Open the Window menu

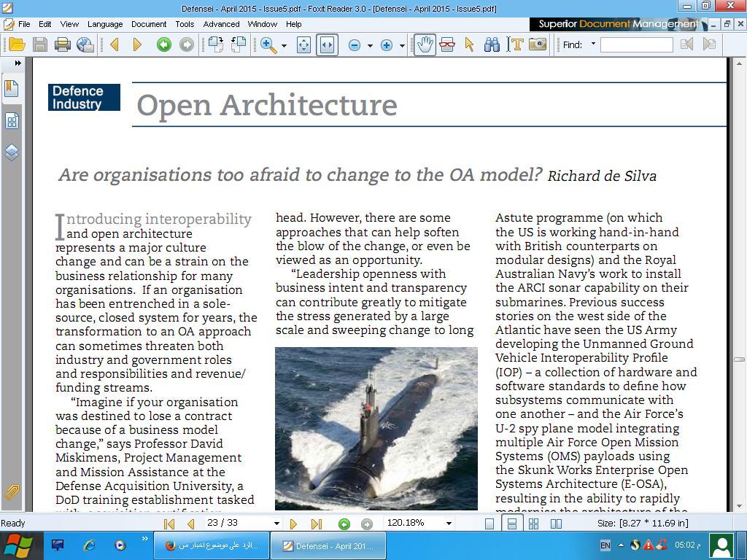[x=262, y=24]
